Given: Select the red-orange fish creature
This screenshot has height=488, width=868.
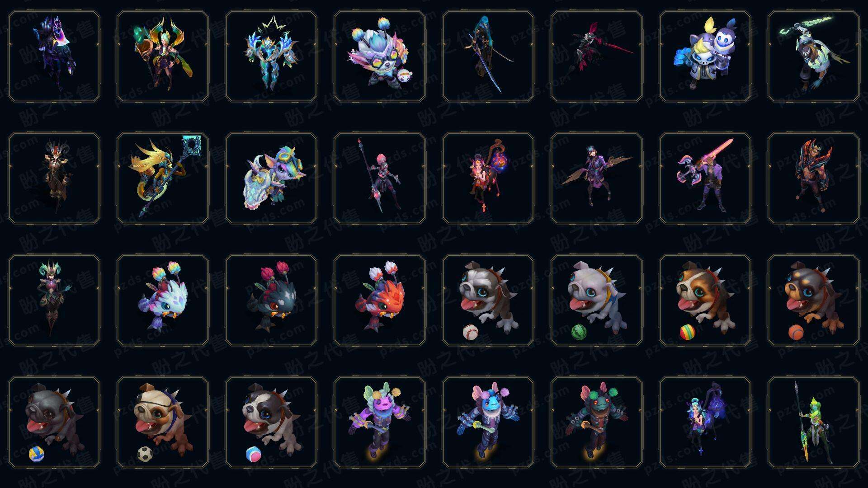Looking at the screenshot, I should [x=380, y=300].
